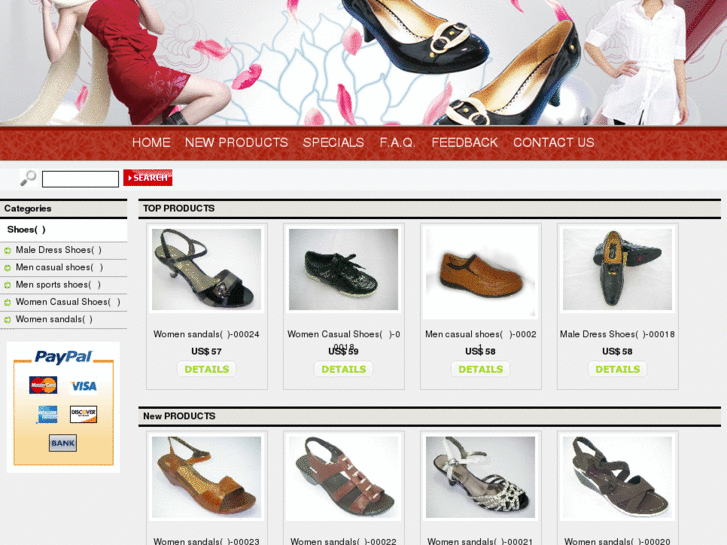Click the MasterCard payment icon
This screenshot has width=727, height=545.
coord(43,385)
